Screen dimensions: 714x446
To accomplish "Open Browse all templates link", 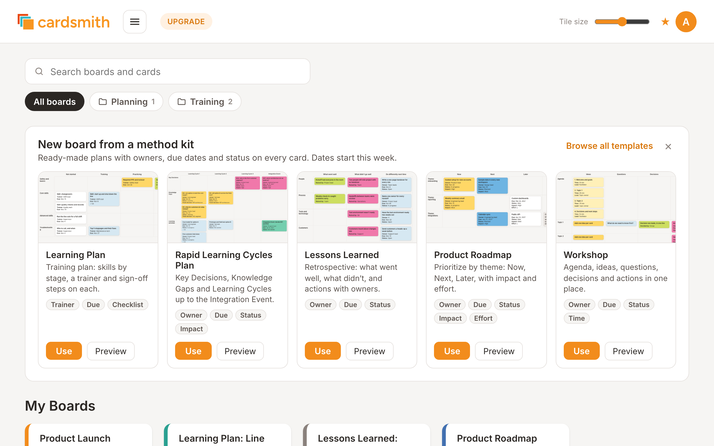I will 609,146.
